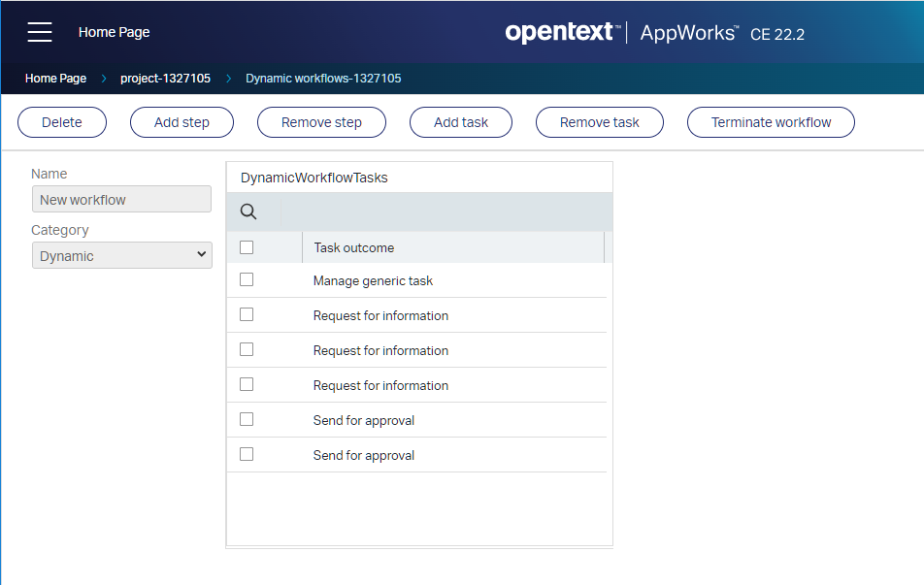The width and height of the screenshot is (924, 585).
Task: Click the Home Page title in header
Action: pyautogui.click(x=114, y=32)
